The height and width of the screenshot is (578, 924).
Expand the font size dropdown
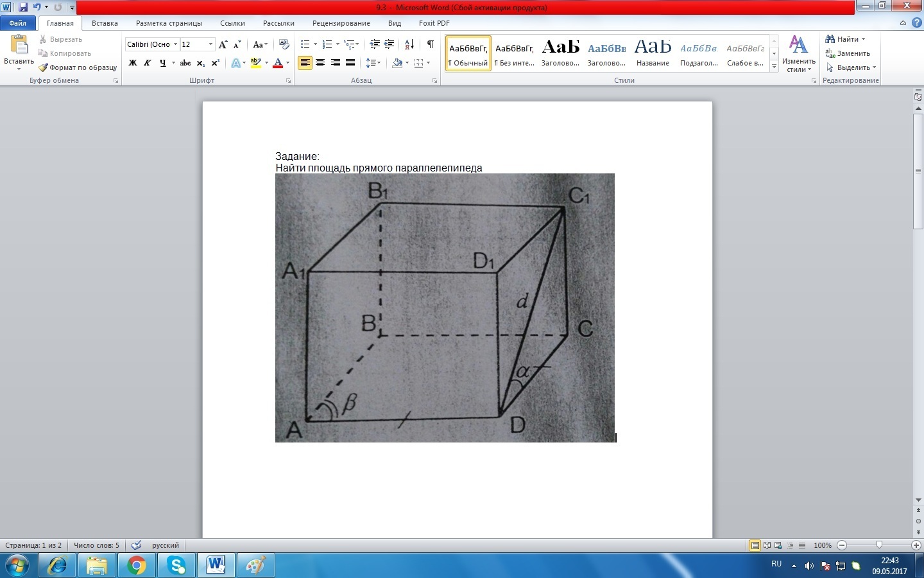click(210, 44)
